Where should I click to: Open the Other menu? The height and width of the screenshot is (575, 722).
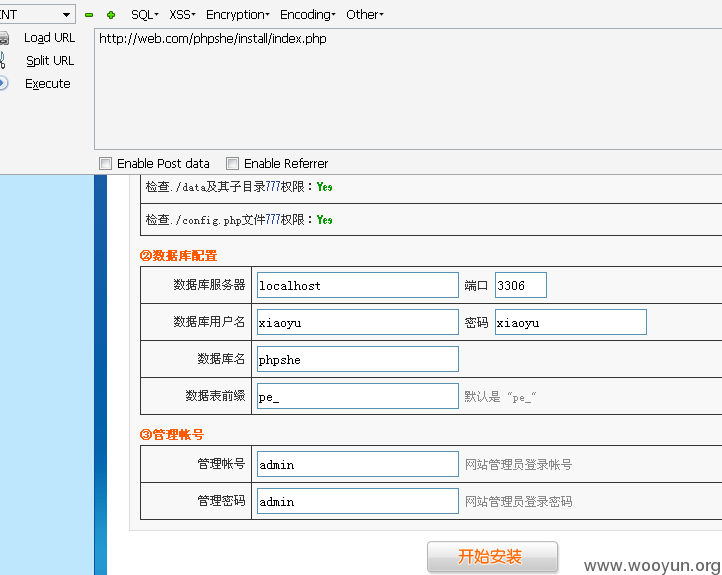tap(364, 15)
